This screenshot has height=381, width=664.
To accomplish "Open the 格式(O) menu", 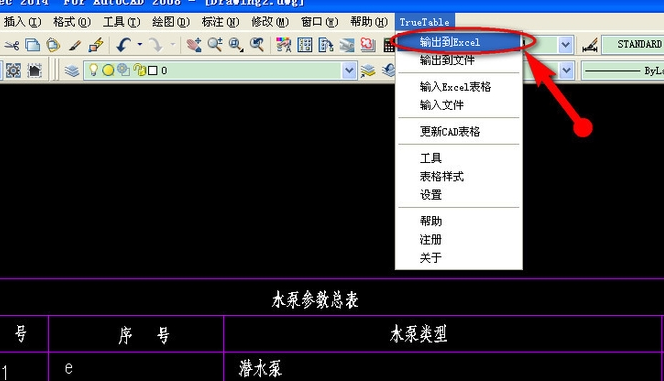I will pos(72,22).
